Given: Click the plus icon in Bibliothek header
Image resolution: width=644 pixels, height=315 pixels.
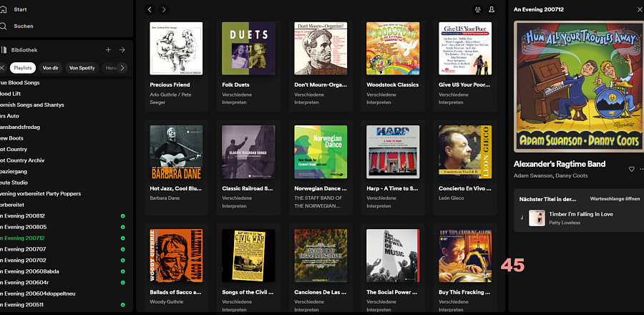Looking at the screenshot, I should 108,50.
